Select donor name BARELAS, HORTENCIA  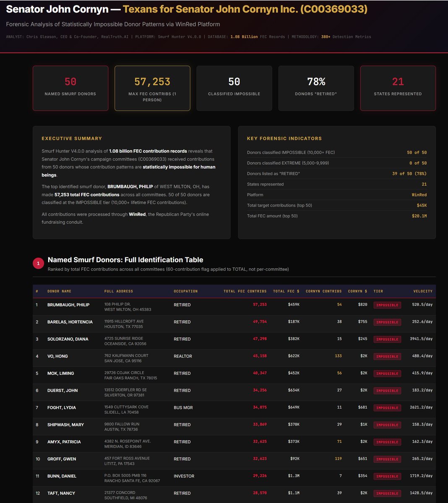tap(70, 322)
